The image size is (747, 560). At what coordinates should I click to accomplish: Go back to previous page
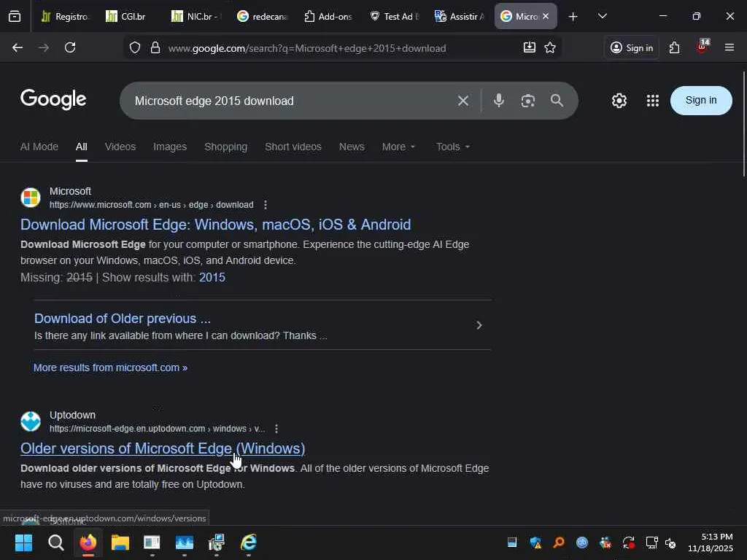point(18,47)
